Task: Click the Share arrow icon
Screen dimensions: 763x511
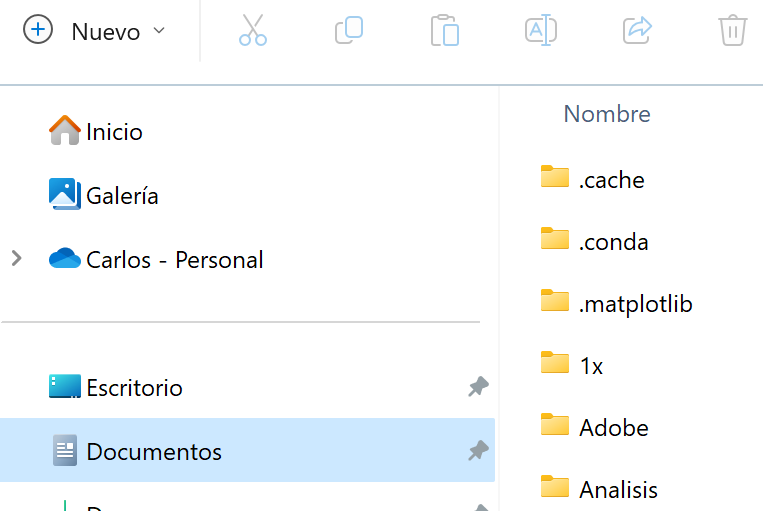Action: click(637, 30)
